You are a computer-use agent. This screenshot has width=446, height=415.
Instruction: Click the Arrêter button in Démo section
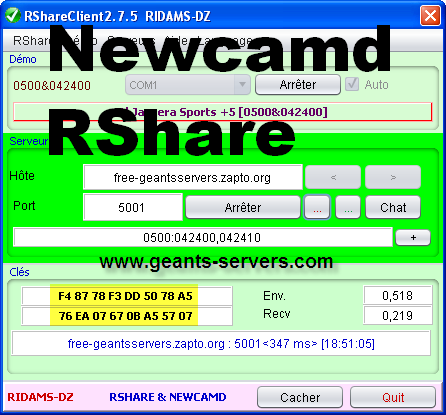click(x=298, y=85)
